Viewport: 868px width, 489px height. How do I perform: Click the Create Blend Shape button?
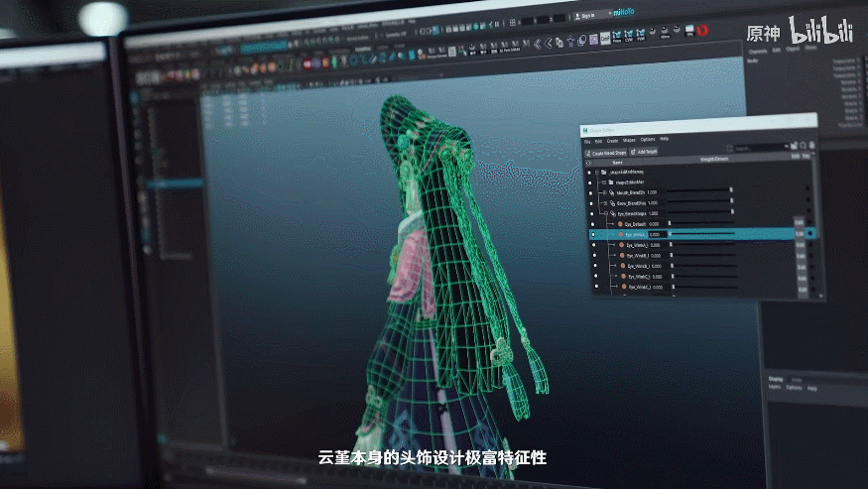[x=605, y=154]
